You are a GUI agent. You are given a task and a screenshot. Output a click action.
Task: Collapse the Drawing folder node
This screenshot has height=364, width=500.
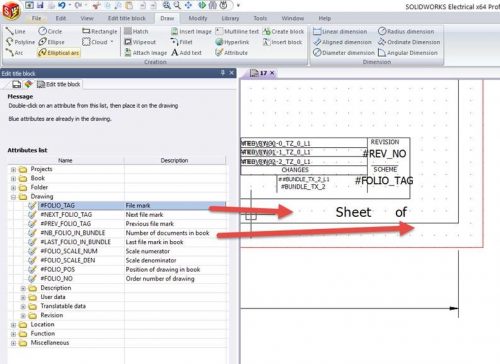point(13,197)
